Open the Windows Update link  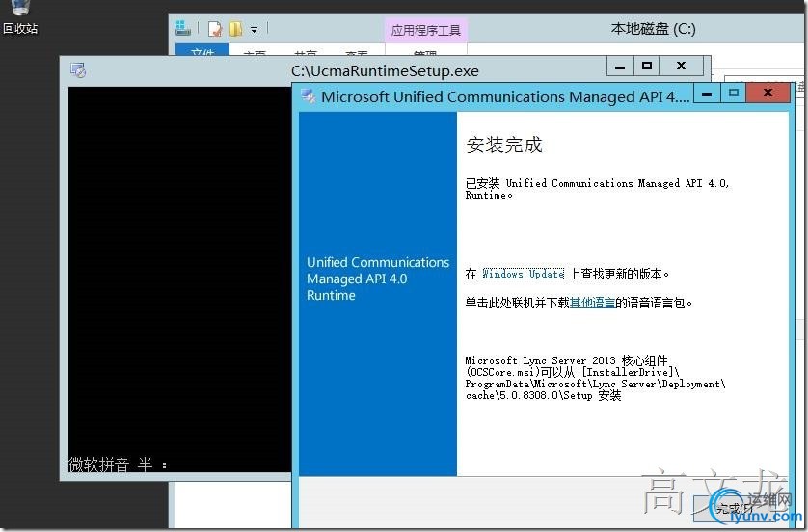click(x=523, y=274)
